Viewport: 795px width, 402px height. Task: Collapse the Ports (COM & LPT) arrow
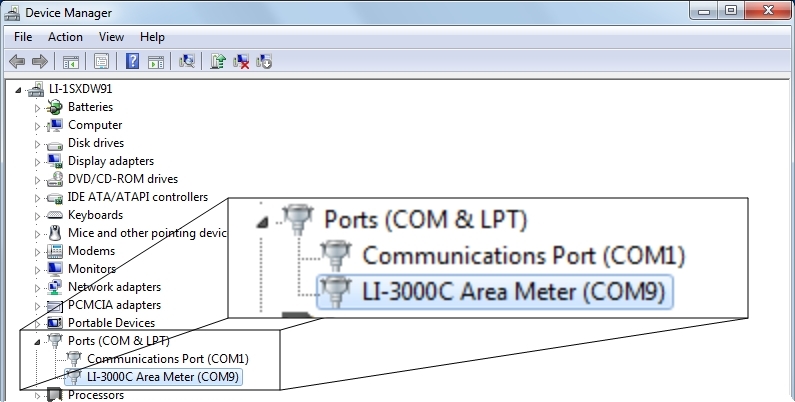click(x=37, y=342)
